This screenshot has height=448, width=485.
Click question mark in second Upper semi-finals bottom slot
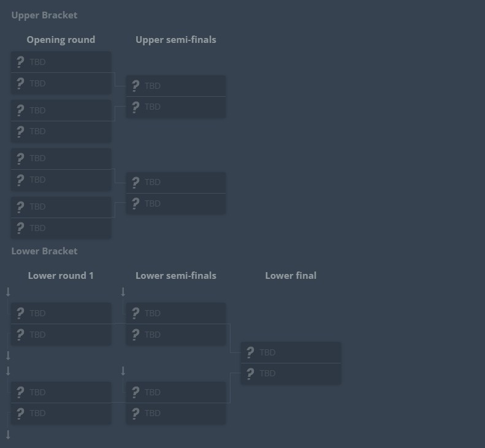click(x=136, y=203)
